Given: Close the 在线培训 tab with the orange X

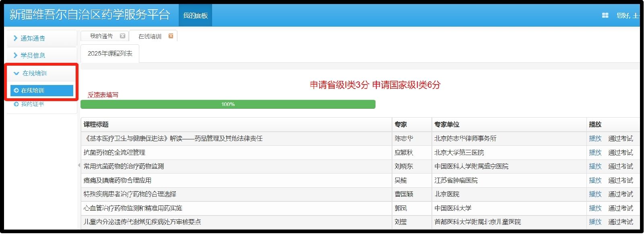Looking at the screenshot, I should coord(171,36).
